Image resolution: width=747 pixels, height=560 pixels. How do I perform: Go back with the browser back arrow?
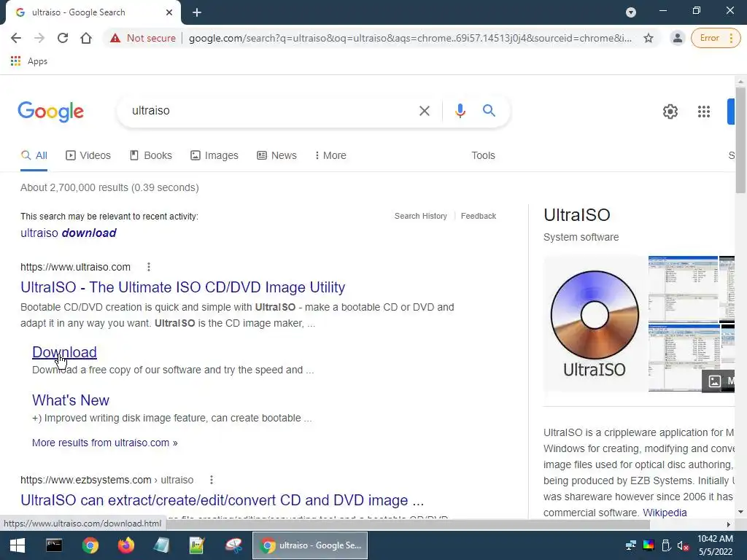coord(16,38)
